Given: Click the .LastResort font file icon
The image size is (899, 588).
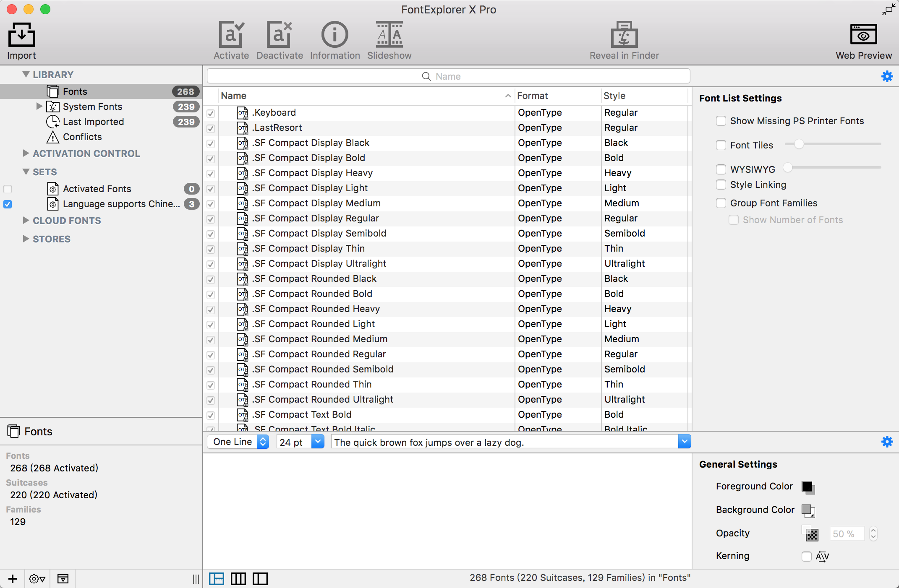Looking at the screenshot, I should [243, 127].
